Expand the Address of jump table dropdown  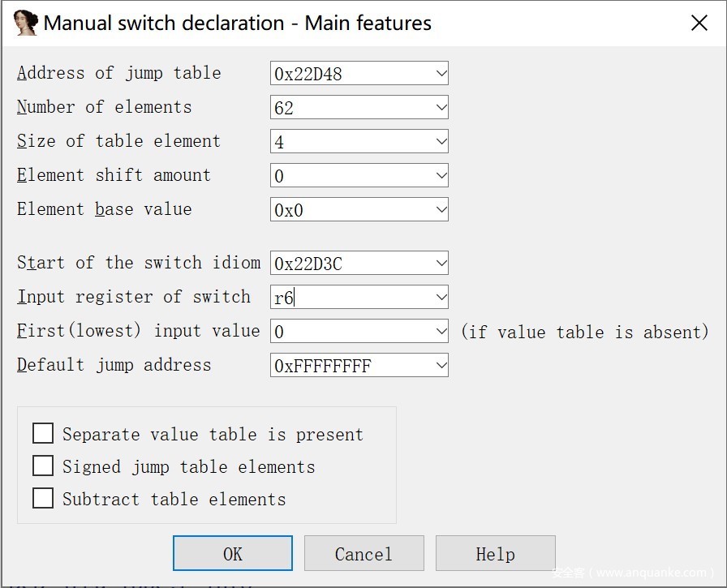(x=441, y=74)
